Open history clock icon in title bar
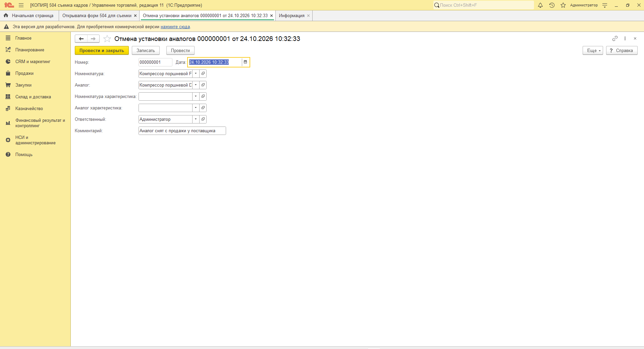Viewport: 644px width, 349px height. [552, 5]
